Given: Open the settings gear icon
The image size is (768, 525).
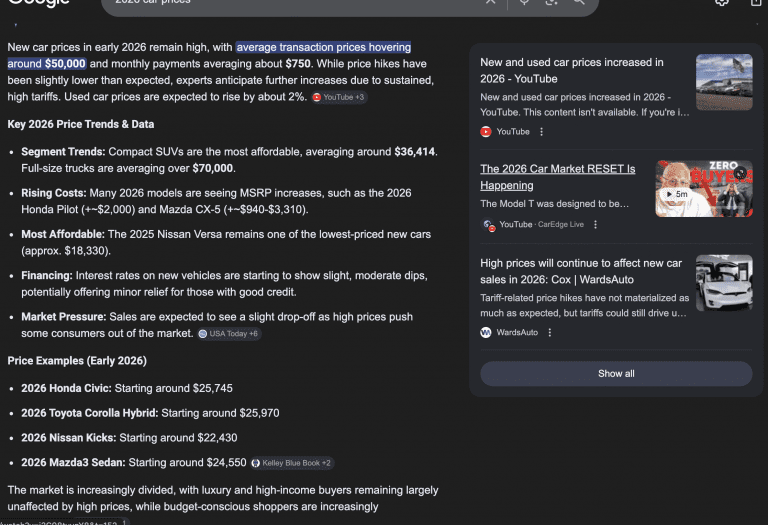Looking at the screenshot, I should pos(722,3).
